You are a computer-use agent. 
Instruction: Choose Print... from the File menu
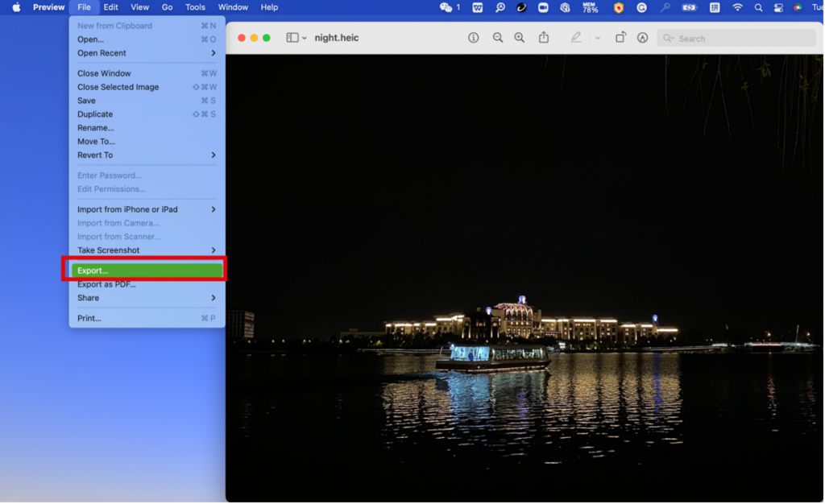(89, 318)
